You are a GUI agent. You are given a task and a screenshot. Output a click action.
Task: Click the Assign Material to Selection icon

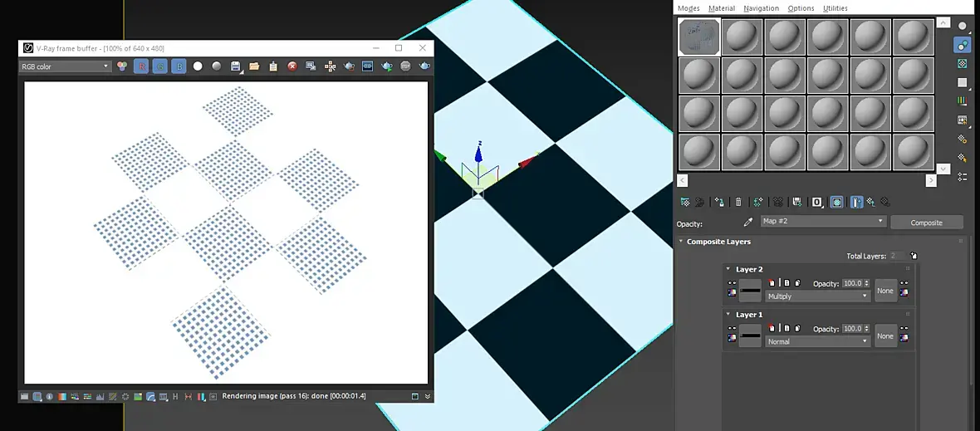click(x=719, y=202)
